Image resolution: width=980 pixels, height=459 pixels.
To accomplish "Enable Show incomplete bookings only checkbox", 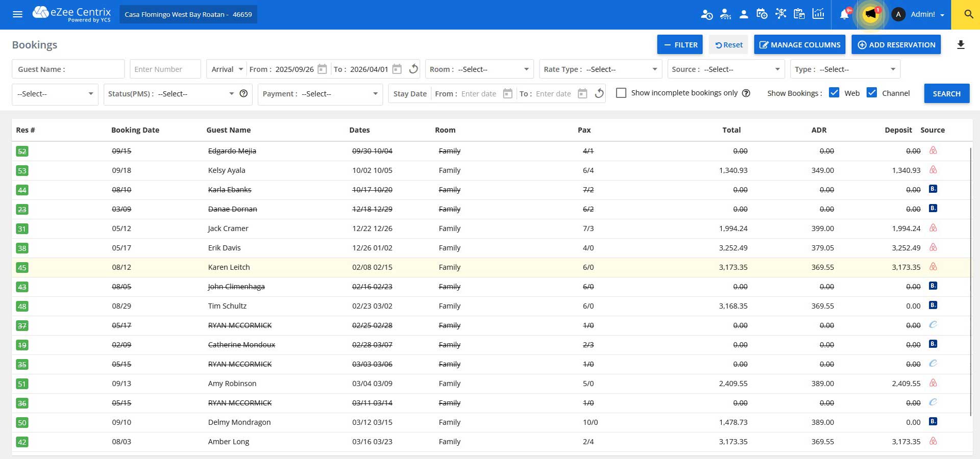I will [x=621, y=93].
